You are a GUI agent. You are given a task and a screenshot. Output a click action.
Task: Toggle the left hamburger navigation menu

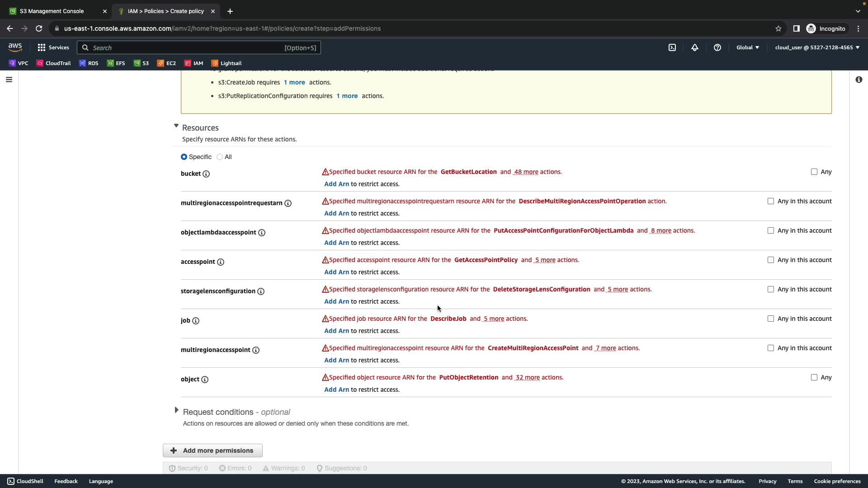pos(9,80)
